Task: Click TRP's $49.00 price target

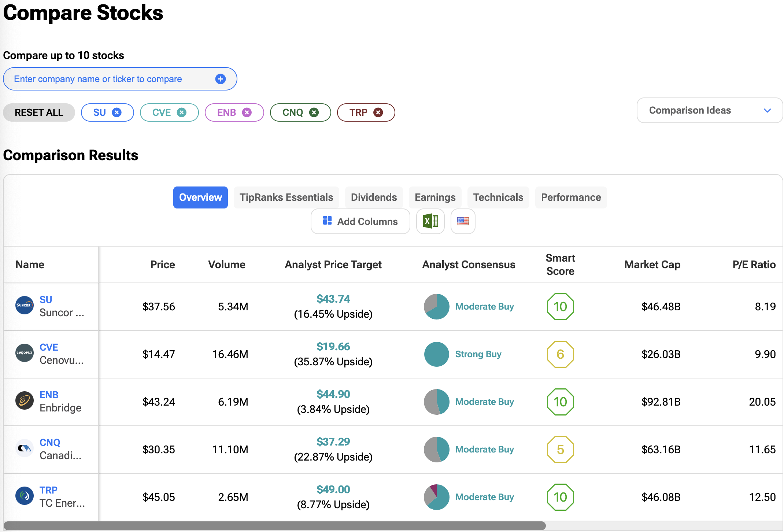Action: coord(333,489)
